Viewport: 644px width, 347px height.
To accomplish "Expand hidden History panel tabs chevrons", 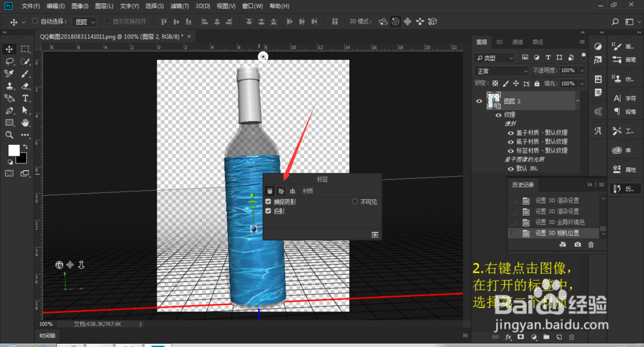I will click(x=590, y=185).
